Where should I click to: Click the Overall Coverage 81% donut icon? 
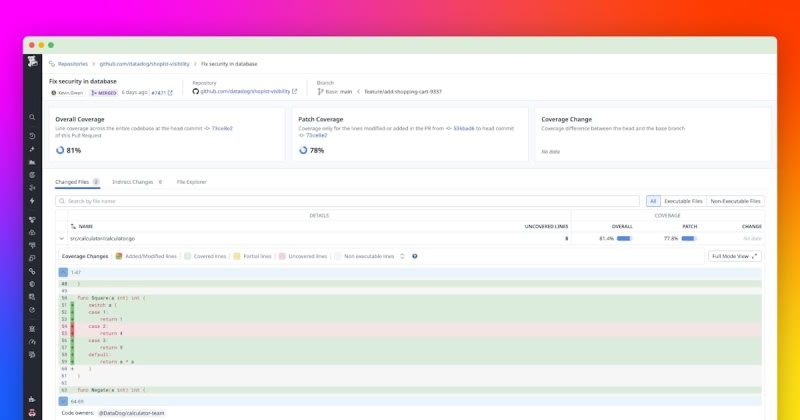pyautogui.click(x=59, y=150)
